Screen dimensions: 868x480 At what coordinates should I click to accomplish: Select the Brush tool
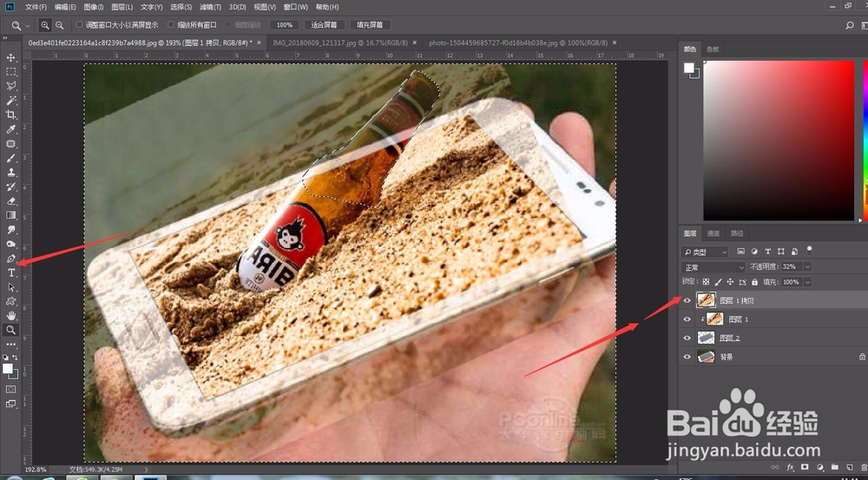pyautogui.click(x=11, y=158)
